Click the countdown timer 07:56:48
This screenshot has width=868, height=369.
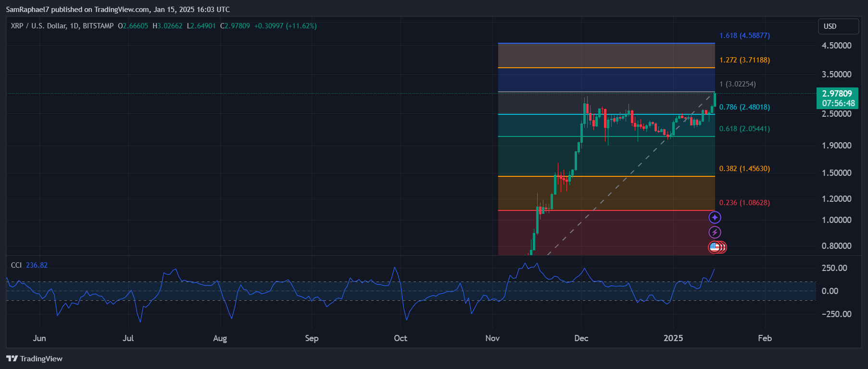(x=838, y=103)
